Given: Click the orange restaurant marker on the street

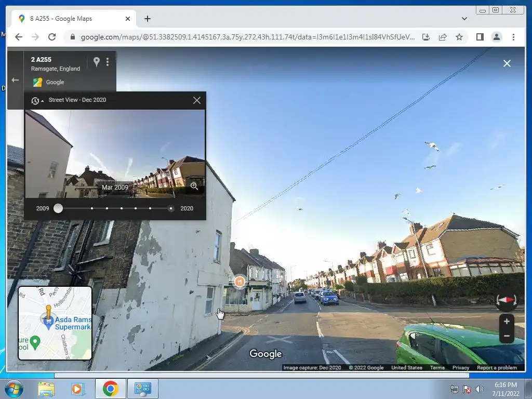Looking at the screenshot, I should click(x=240, y=282).
